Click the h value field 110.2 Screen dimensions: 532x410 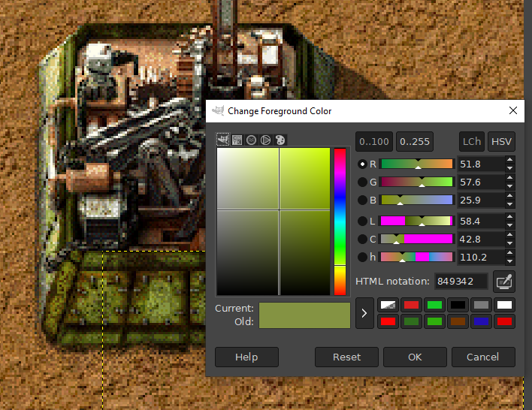(481, 257)
